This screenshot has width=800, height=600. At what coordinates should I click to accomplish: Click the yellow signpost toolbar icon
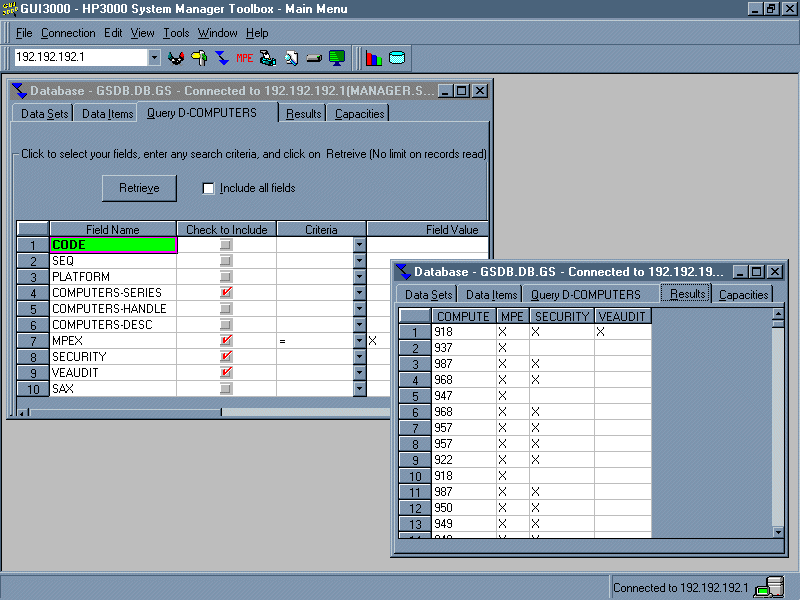(x=199, y=58)
